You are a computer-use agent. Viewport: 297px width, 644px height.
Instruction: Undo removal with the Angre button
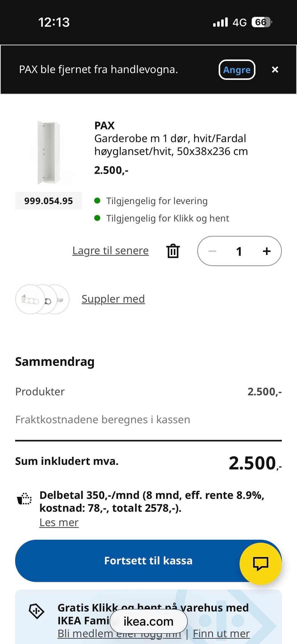[237, 70]
